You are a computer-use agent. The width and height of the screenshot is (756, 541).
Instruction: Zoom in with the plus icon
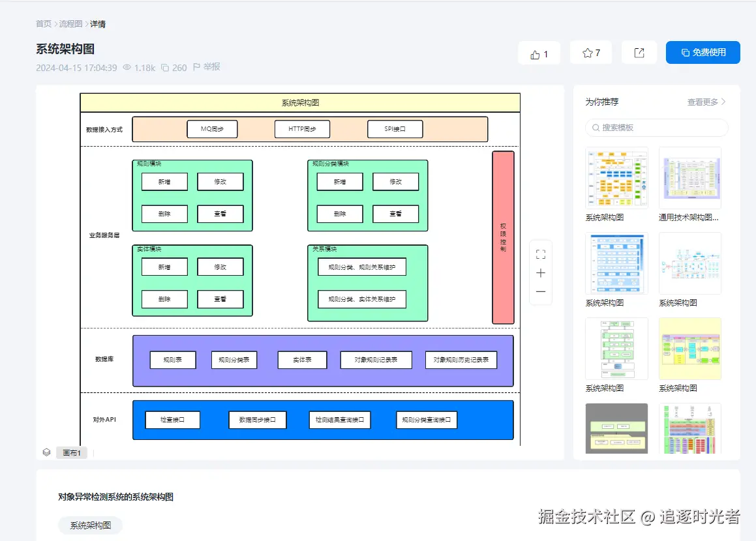(540, 273)
